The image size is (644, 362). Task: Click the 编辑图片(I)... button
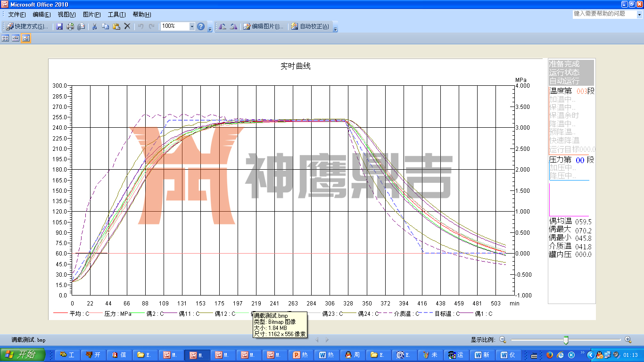(264, 26)
